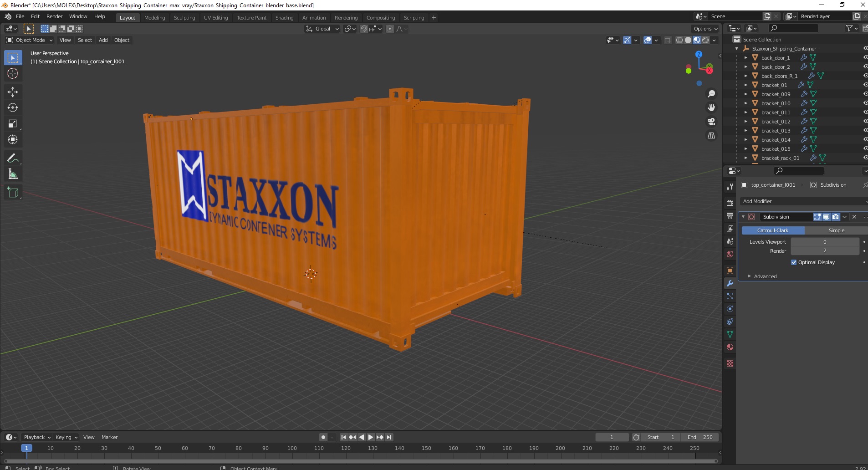Open World properties tab icon
The width and height of the screenshot is (868, 470).
click(730, 254)
